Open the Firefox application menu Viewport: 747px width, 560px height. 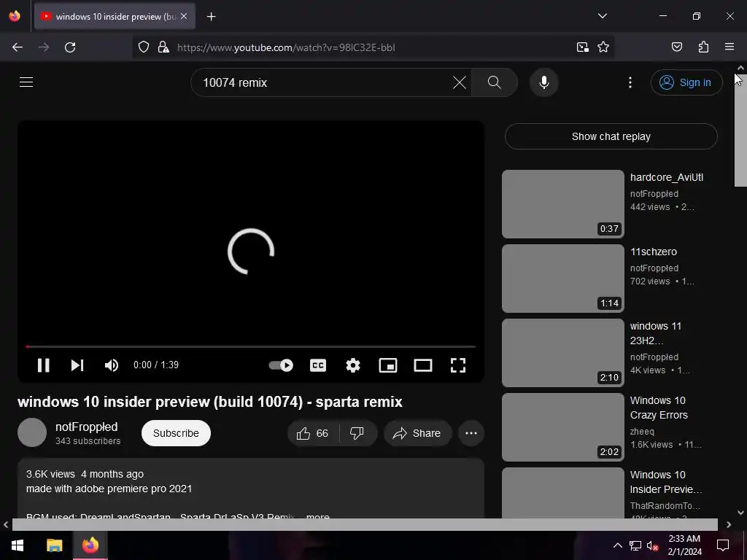(x=729, y=47)
